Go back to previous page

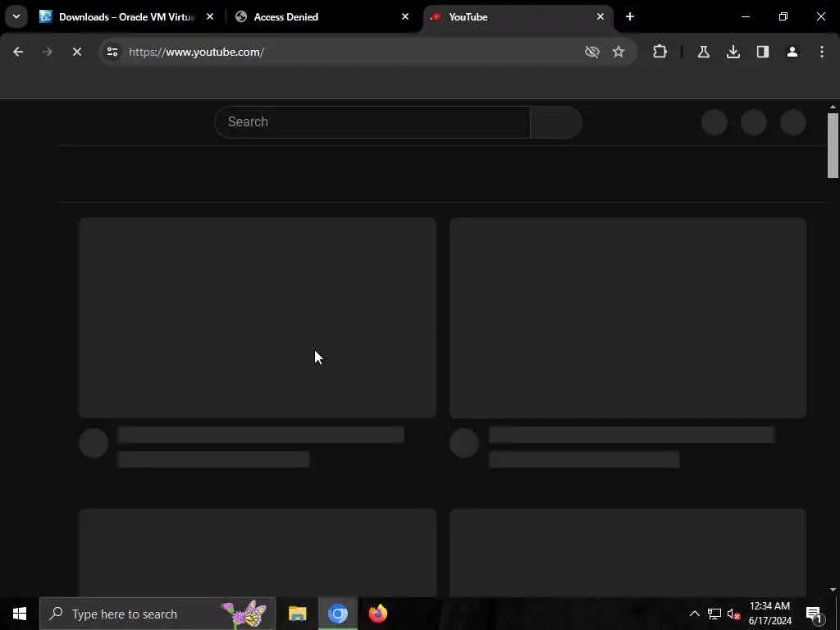pos(18,52)
